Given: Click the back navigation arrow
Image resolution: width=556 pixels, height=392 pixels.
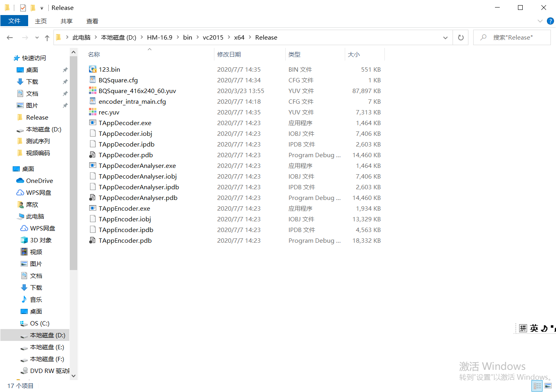Looking at the screenshot, I should click(10, 37).
